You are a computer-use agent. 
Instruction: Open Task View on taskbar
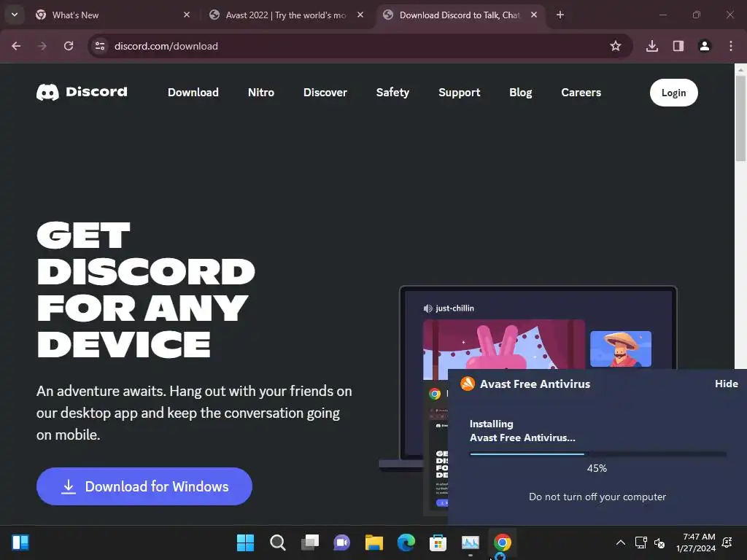[309, 542]
